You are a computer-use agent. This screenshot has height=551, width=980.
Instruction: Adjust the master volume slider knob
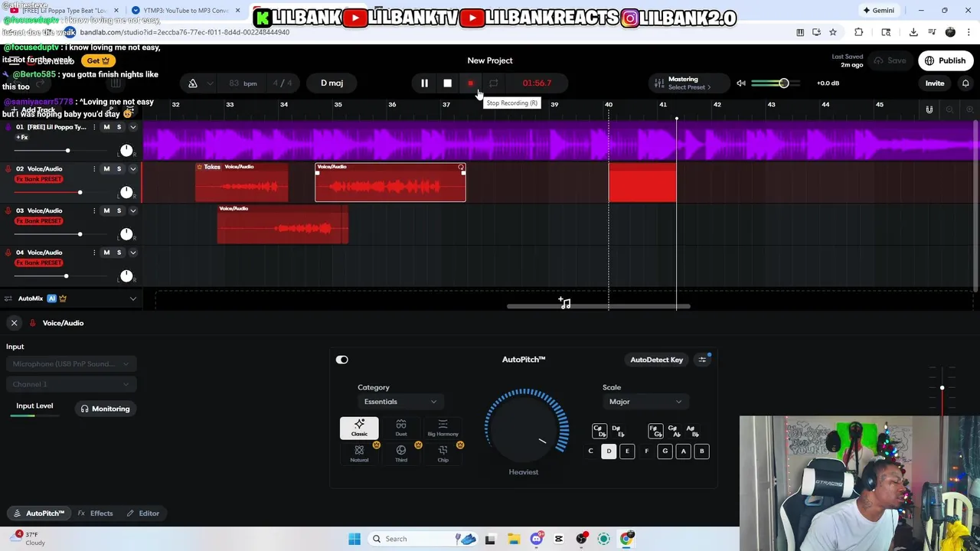pyautogui.click(x=783, y=83)
